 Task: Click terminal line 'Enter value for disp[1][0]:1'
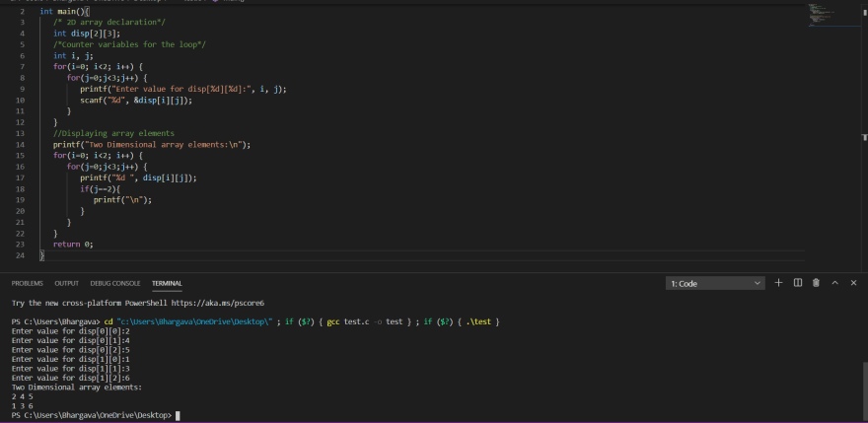[71, 359]
